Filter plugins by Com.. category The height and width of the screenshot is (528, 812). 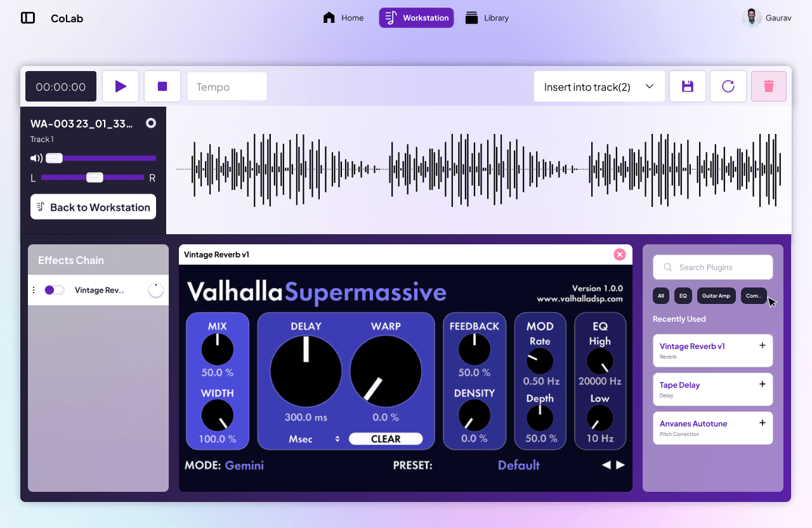coord(754,296)
